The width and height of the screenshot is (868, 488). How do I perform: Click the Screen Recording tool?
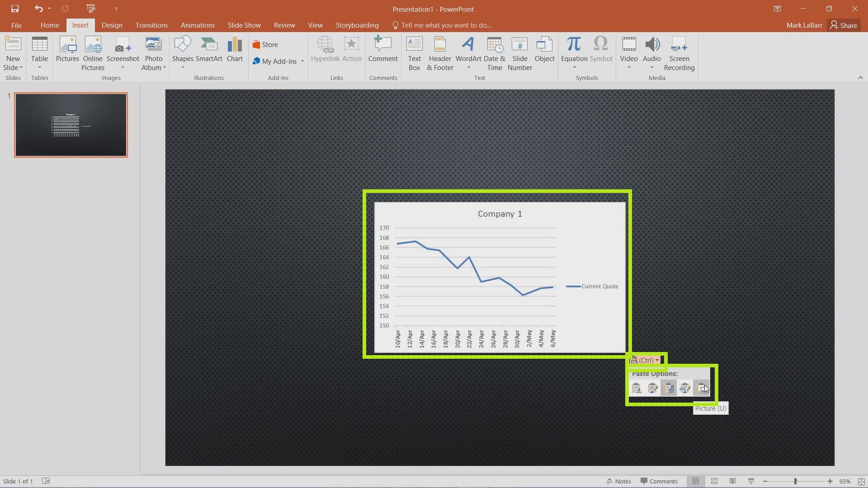[679, 53]
